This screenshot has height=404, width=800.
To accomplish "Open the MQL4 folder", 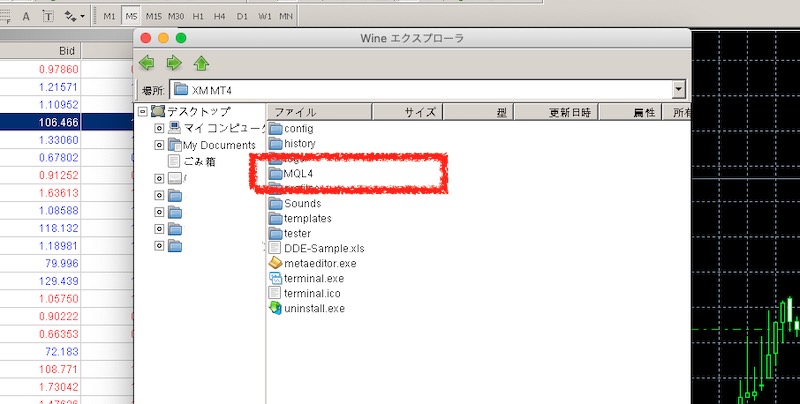I will [291, 173].
